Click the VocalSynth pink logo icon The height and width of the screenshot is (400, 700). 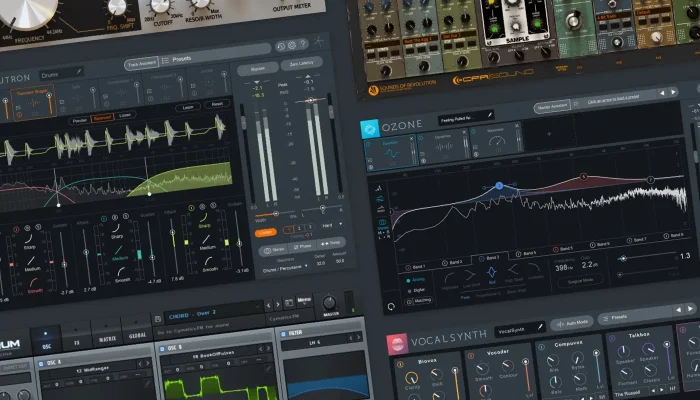[397, 344]
